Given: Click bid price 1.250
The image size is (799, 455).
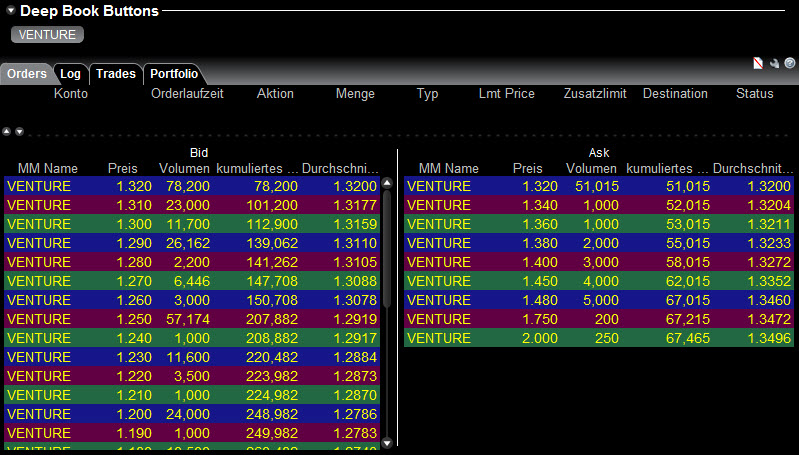Looking at the screenshot, I should pos(134,319).
